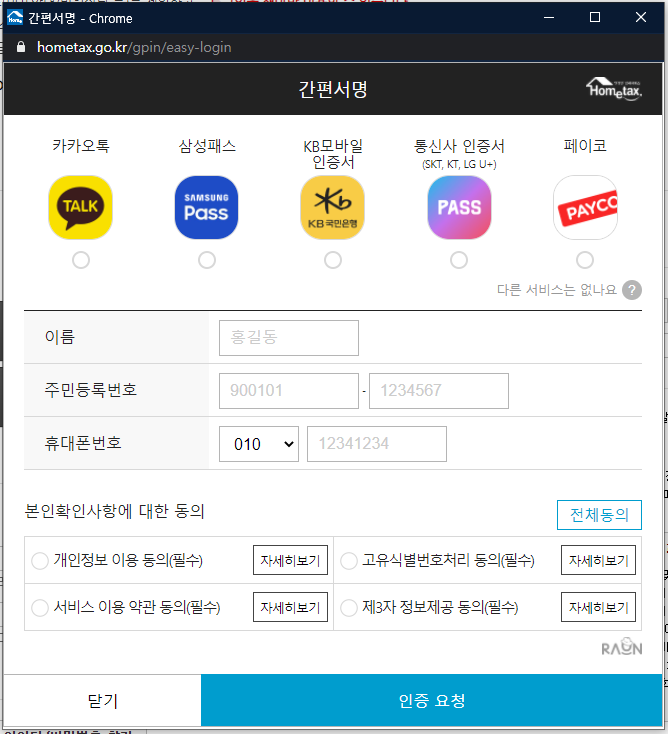Check 제3자 정보제공 동의(필수)
668x734 pixels.
[x=349, y=608]
